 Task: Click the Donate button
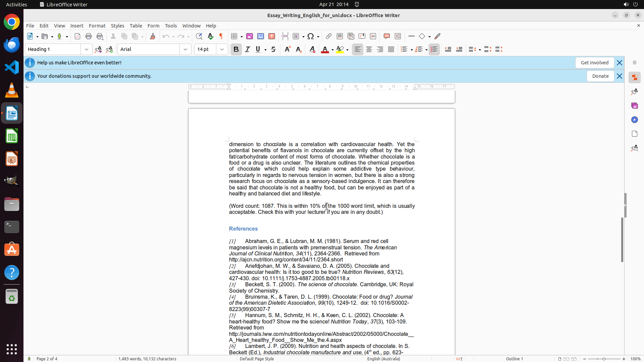tap(600, 76)
